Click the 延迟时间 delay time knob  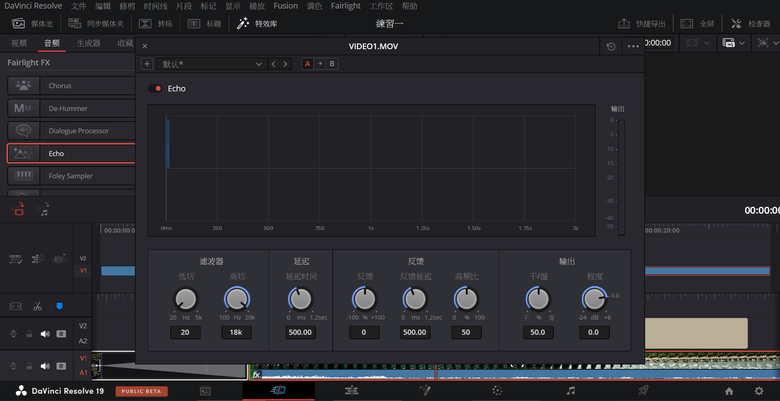pyautogui.click(x=300, y=300)
